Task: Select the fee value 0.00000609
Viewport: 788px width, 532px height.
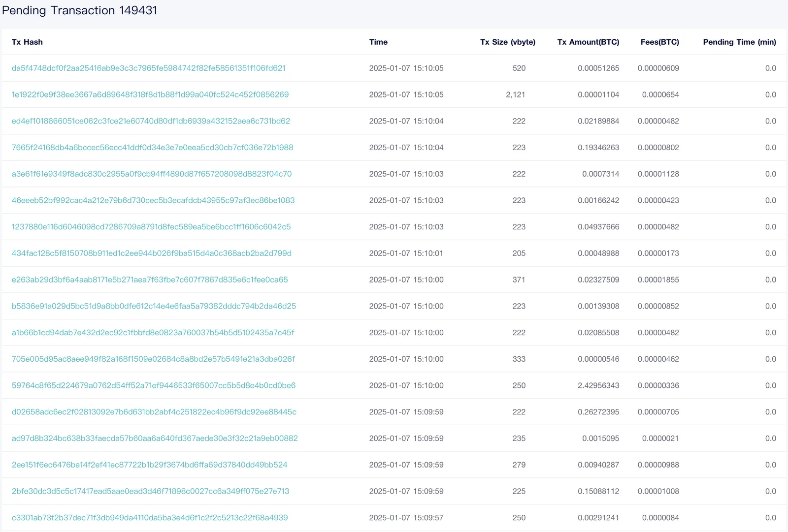Action: 658,68
